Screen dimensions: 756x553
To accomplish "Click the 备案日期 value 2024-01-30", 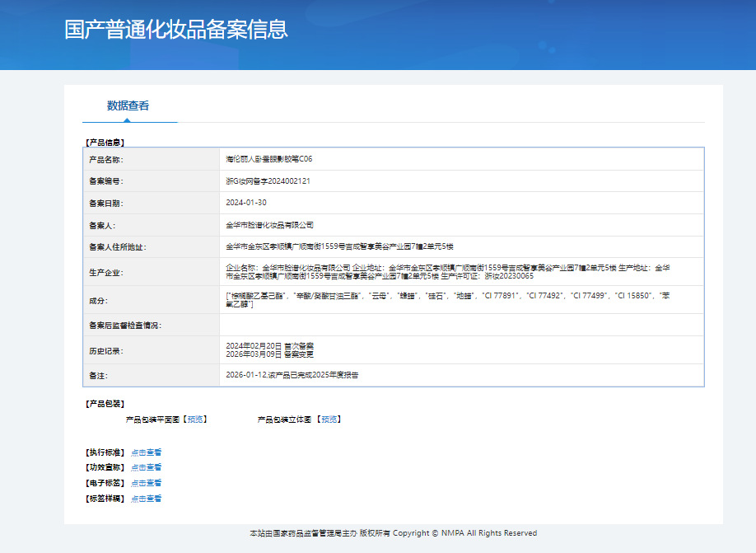I will point(246,203).
